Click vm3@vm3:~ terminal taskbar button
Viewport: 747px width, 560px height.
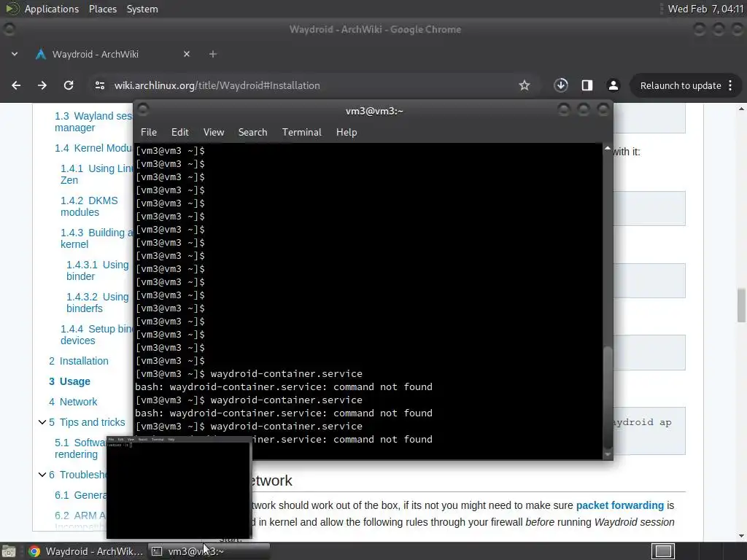[x=209, y=551]
